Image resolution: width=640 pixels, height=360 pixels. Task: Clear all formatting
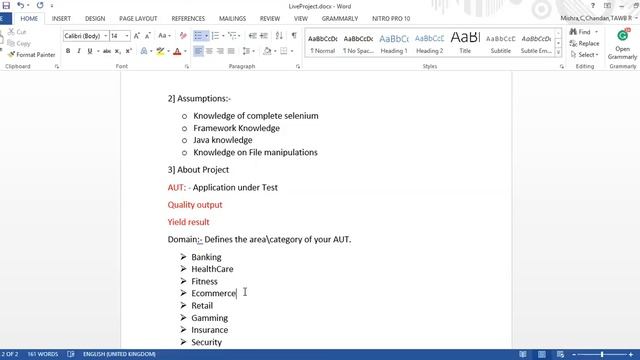183,36
